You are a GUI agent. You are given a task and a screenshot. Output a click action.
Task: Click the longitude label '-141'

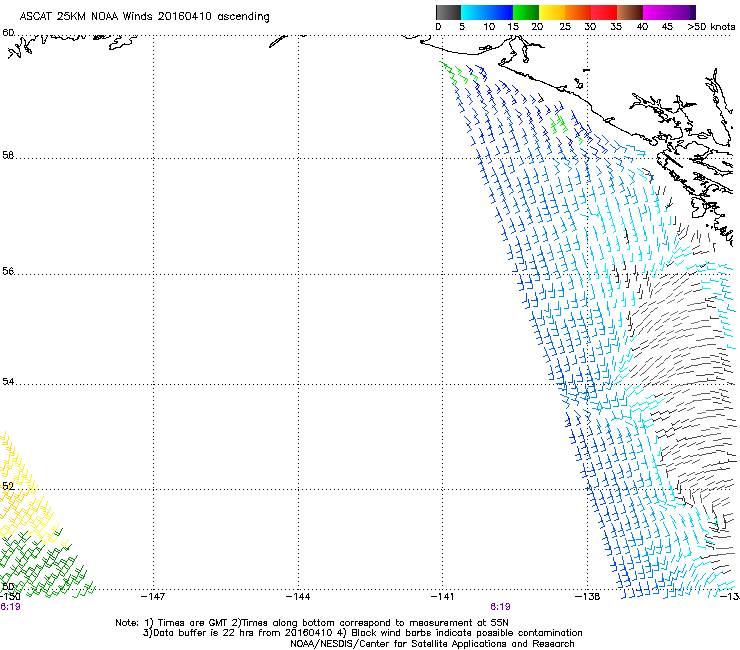pyautogui.click(x=443, y=597)
